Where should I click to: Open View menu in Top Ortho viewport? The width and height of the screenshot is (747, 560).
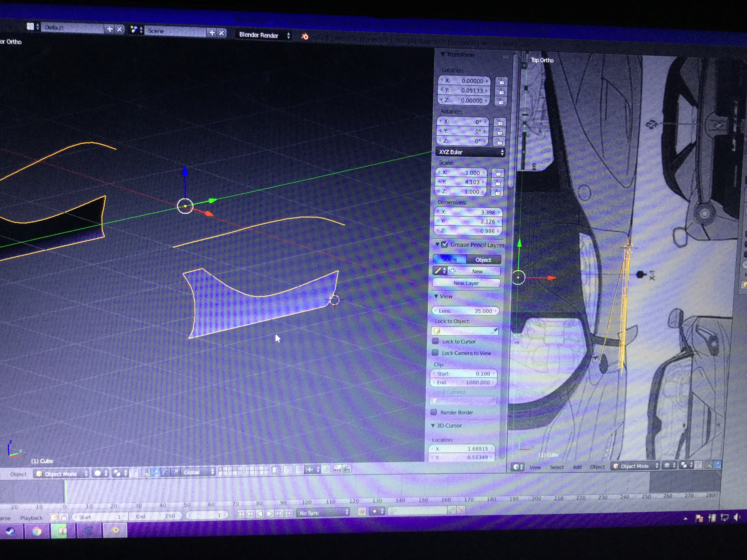click(535, 467)
